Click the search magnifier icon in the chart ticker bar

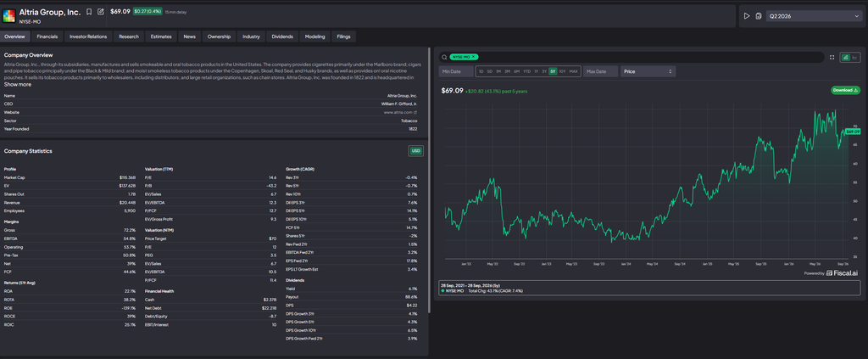tap(444, 57)
